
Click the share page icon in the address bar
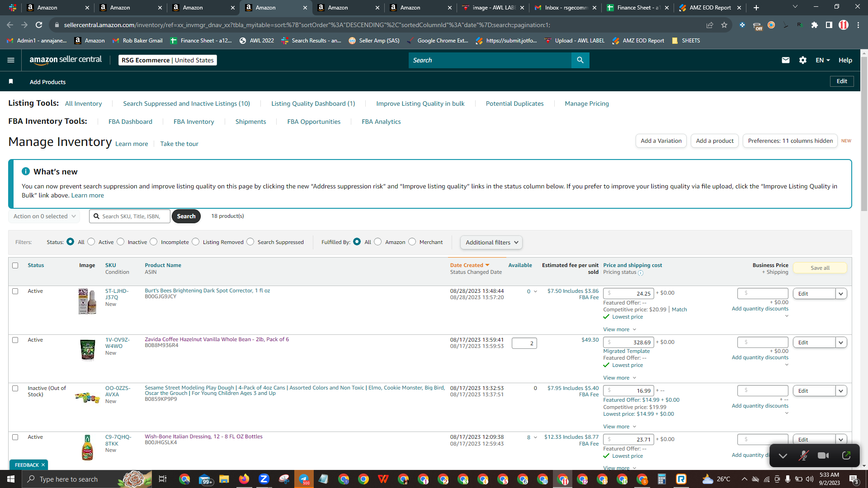click(710, 25)
